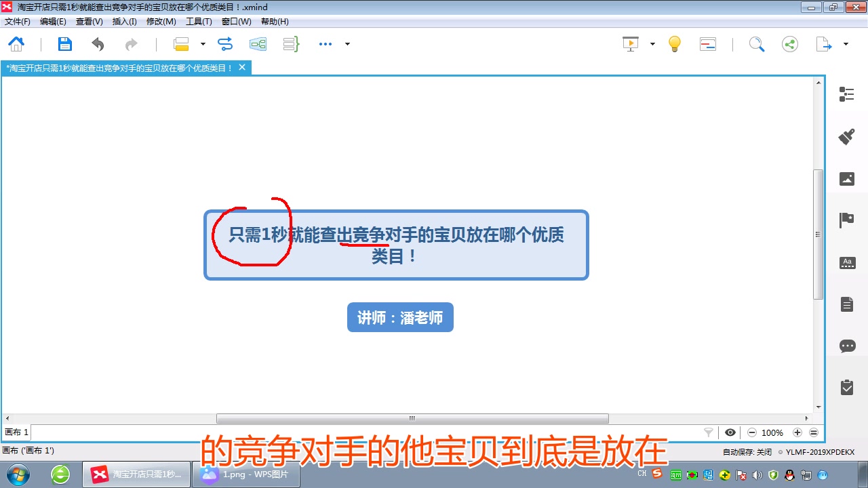Viewport: 868px width, 488px height.
Task: Open export dropdown arrow
Action: [x=846, y=44]
